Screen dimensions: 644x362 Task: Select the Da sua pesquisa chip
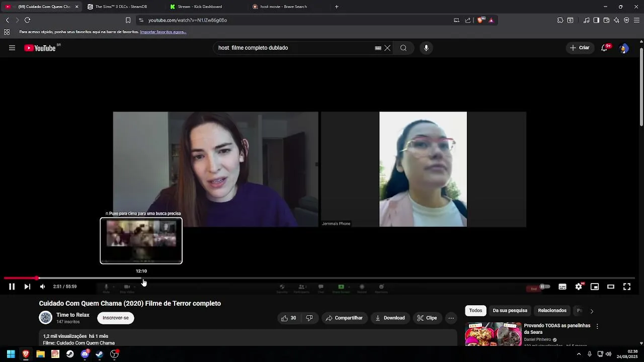pyautogui.click(x=510, y=311)
